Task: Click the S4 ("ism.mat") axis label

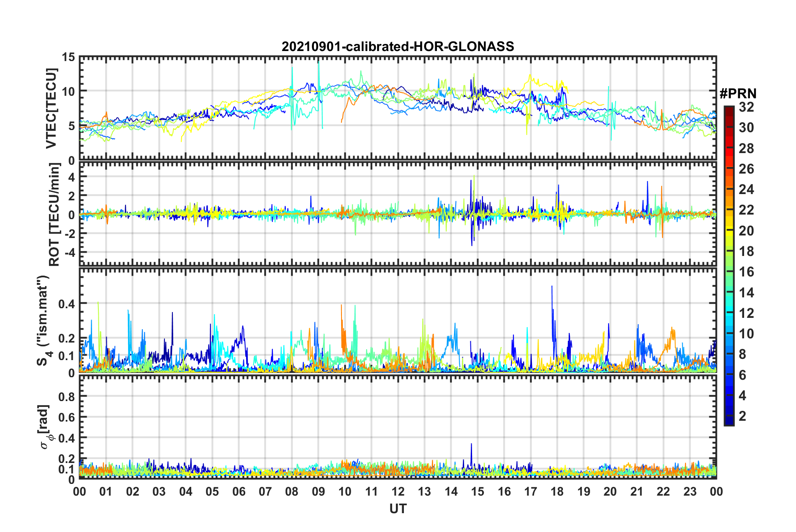Action: point(43,320)
